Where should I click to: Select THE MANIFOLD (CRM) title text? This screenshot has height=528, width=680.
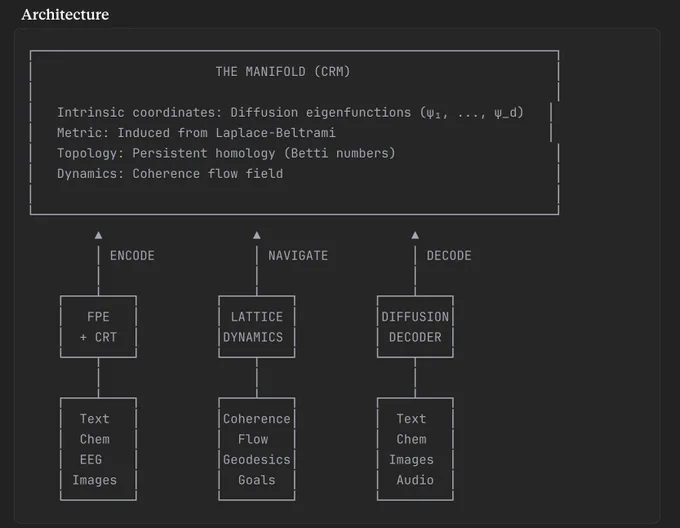[283, 72]
